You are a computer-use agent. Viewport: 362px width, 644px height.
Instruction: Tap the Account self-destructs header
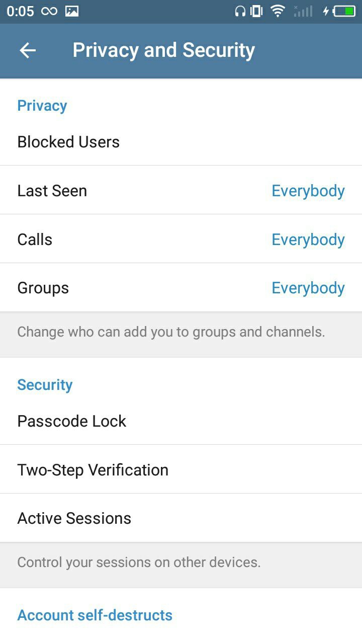95,615
